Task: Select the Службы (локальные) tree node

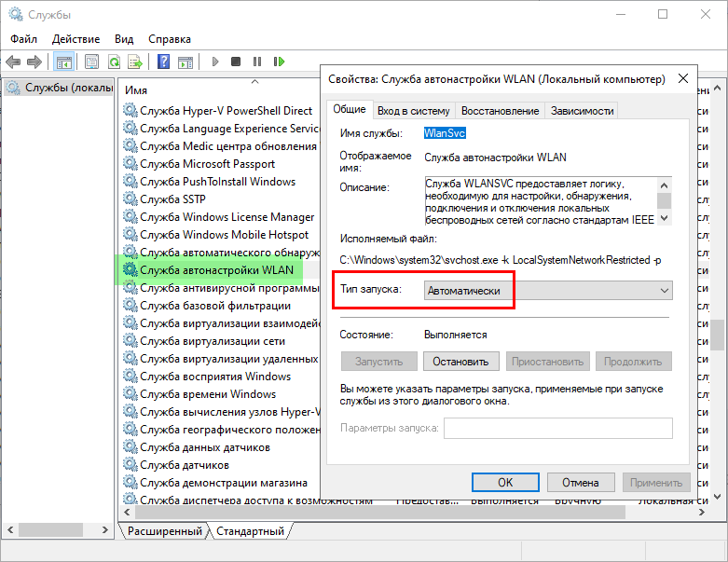Action: click(x=60, y=88)
